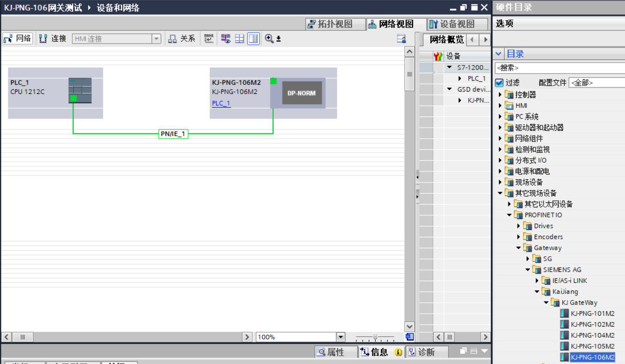Expand the 控制器 (Controllers) catalog folder

(x=501, y=95)
